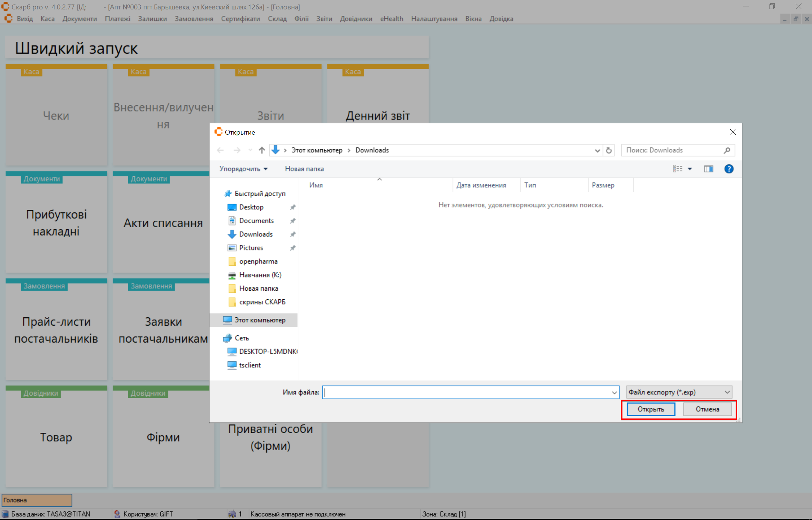The image size is (812, 520).
Task: Select tsclient under Сеть
Action: tap(250, 365)
